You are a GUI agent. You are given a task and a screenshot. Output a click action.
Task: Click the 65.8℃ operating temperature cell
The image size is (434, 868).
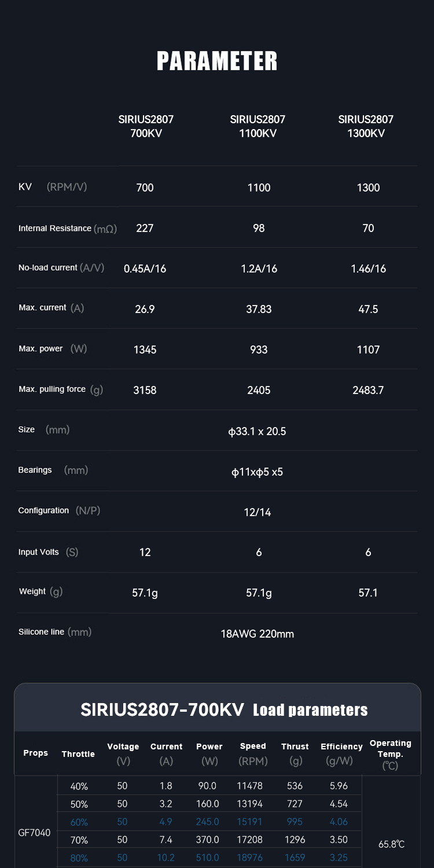pyautogui.click(x=391, y=844)
